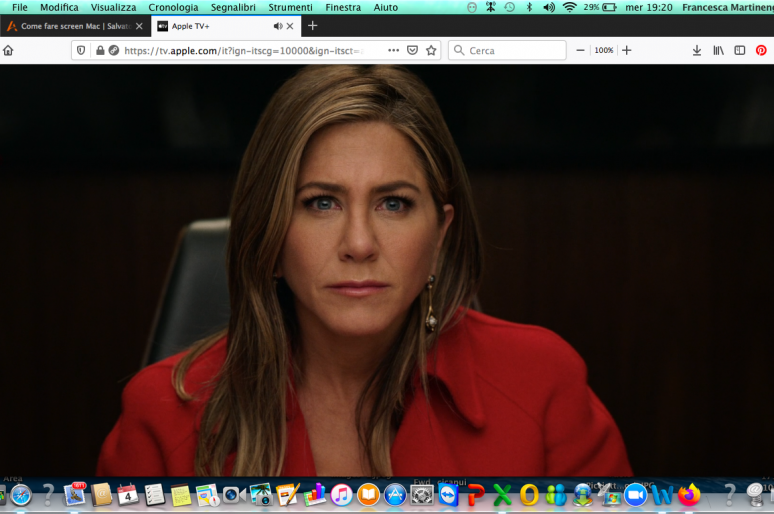Open System Preferences in dock
Screen dimensions: 774x514
tap(422, 495)
